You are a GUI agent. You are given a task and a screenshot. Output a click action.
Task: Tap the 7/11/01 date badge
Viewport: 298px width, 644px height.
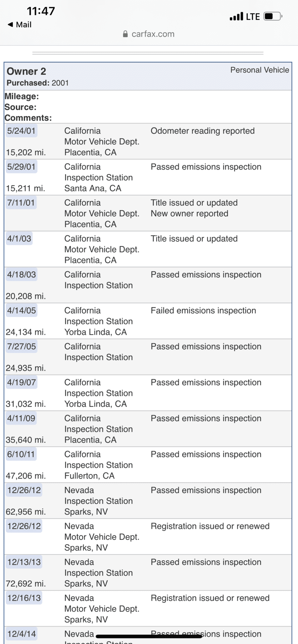[21, 203]
